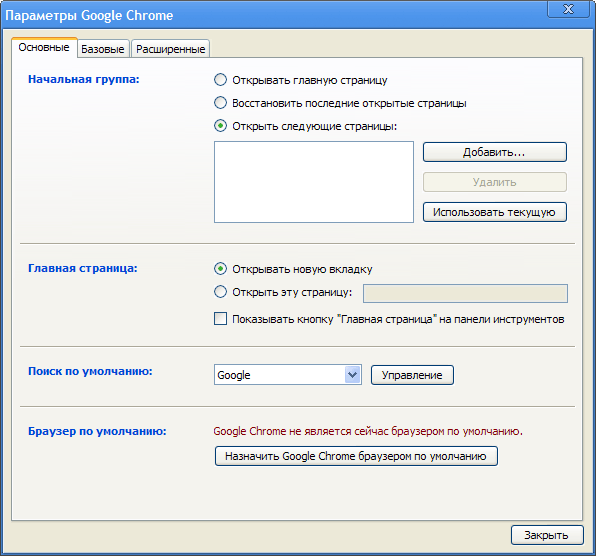Open search engine Управление button
The width and height of the screenshot is (596, 556).
tap(412, 375)
